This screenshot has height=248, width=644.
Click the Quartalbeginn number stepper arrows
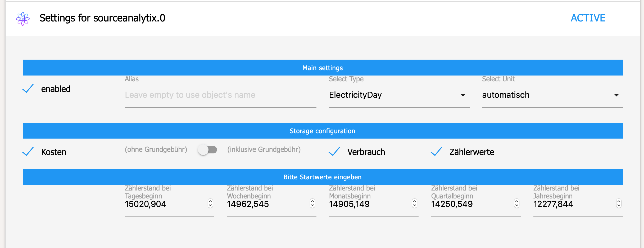(x=517, y=203)
